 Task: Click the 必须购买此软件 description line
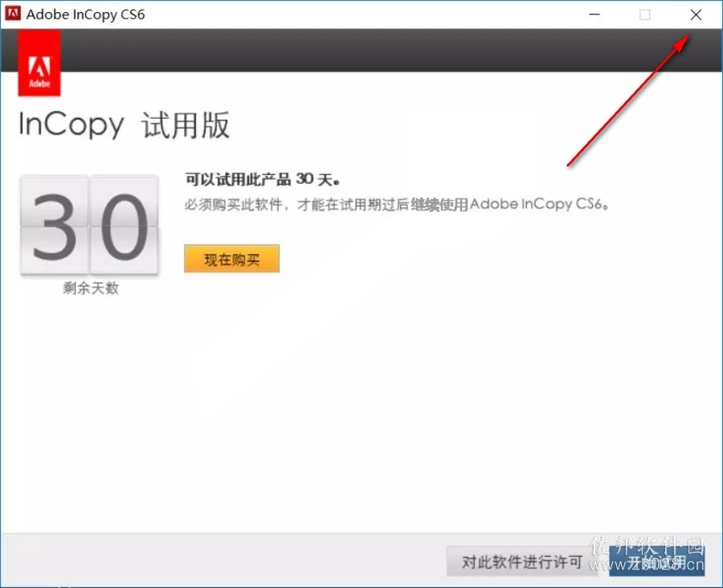tap(397, 204)
